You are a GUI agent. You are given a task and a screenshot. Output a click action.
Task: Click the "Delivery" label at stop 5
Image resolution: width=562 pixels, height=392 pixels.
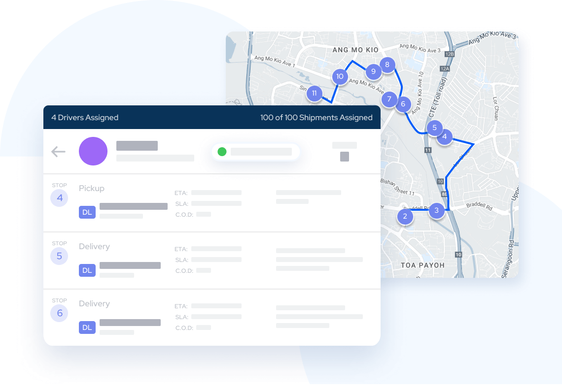[x=94, y=246]
